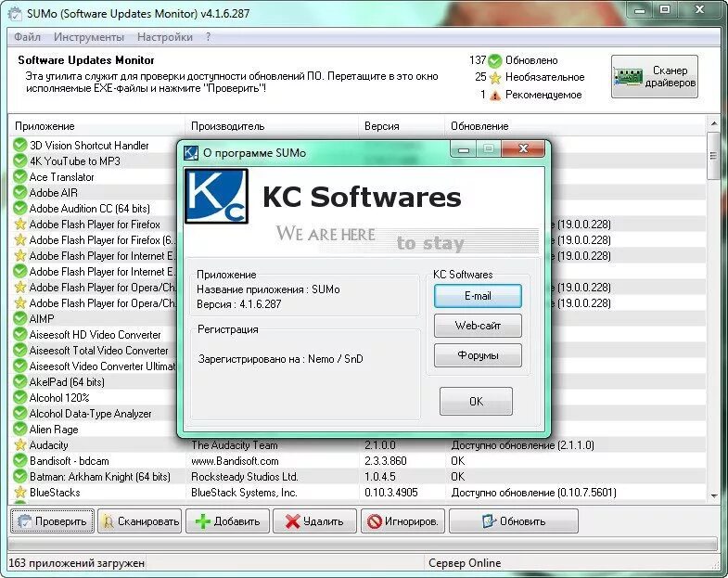The width and height of the screenshot is (728, 578).
Task: Click the progress bar above status bar
Action: pos(363,544)
